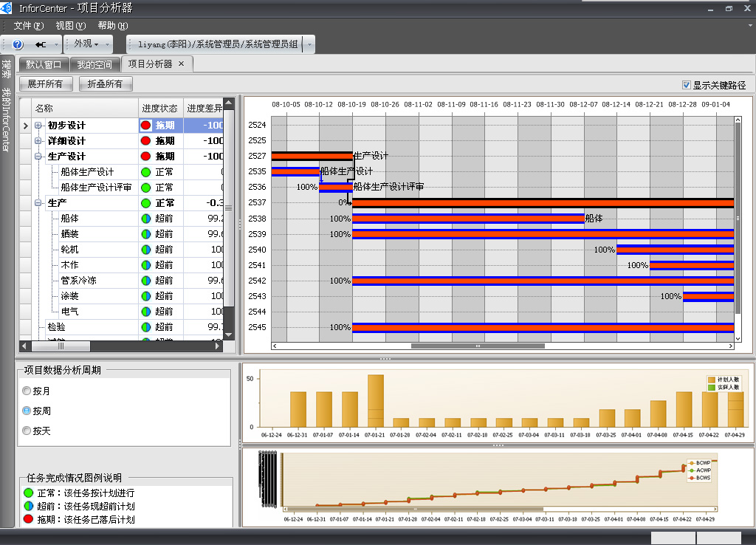Select the 按周 radio button

[27, 411]
